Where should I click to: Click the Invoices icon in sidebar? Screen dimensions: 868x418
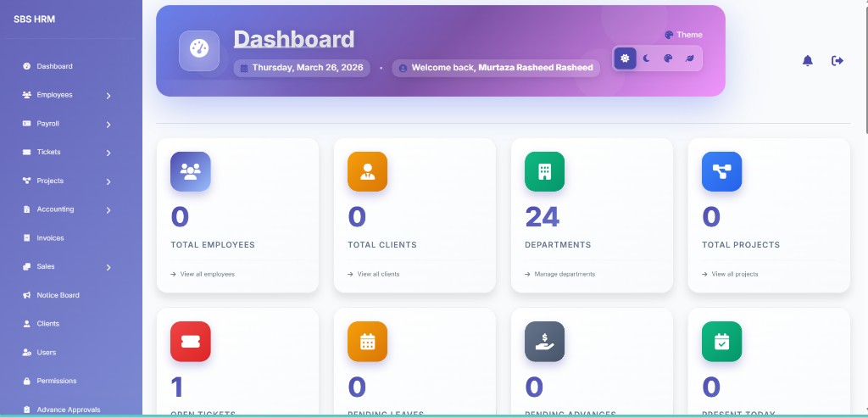[26, 238]
